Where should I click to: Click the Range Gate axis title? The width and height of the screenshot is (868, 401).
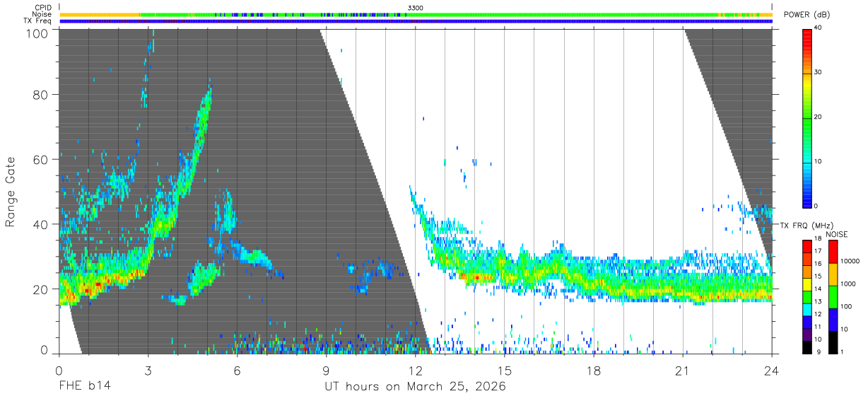(x=11, y=192)
